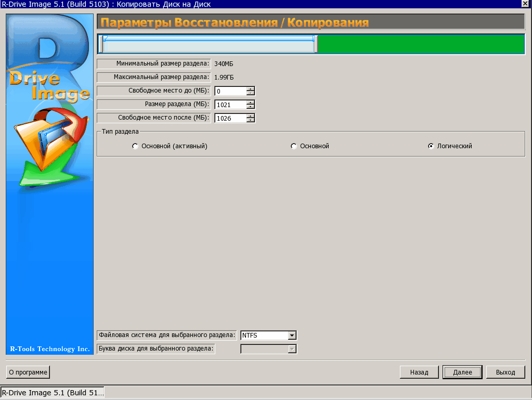Increase Размер раздела value
Screen dimensions: 532x400
click(x=250, y=102)
